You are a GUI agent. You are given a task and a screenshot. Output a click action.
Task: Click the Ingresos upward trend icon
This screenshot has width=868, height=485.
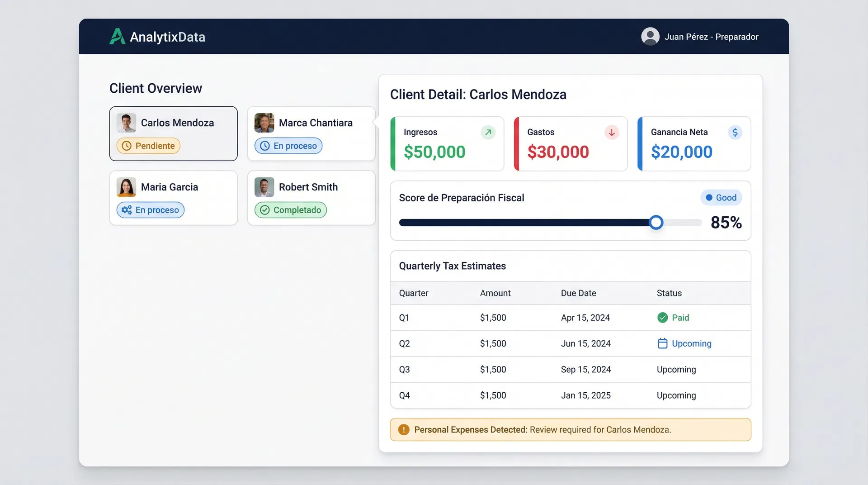tap(488, 132)
